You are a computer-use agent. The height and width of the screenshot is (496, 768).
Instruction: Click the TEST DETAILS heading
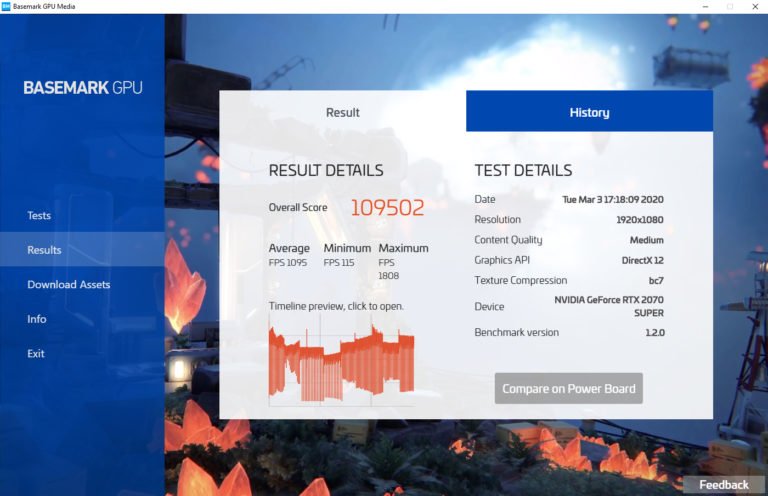pyautogui.click(x=523, y=170)
